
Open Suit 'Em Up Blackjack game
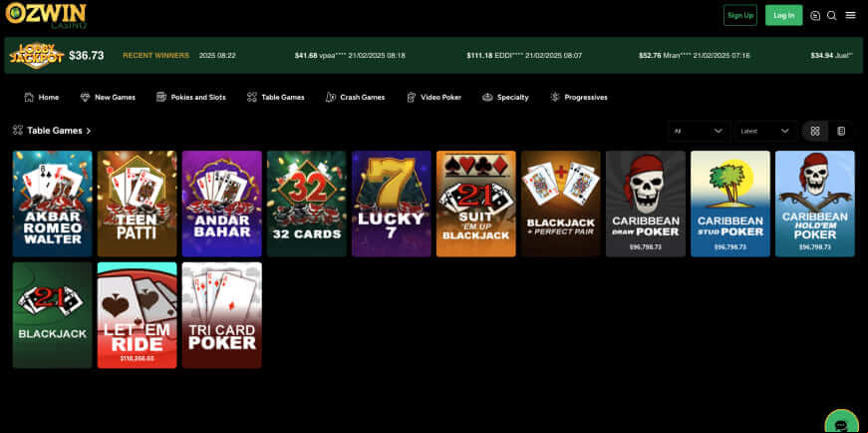(476, 204)
